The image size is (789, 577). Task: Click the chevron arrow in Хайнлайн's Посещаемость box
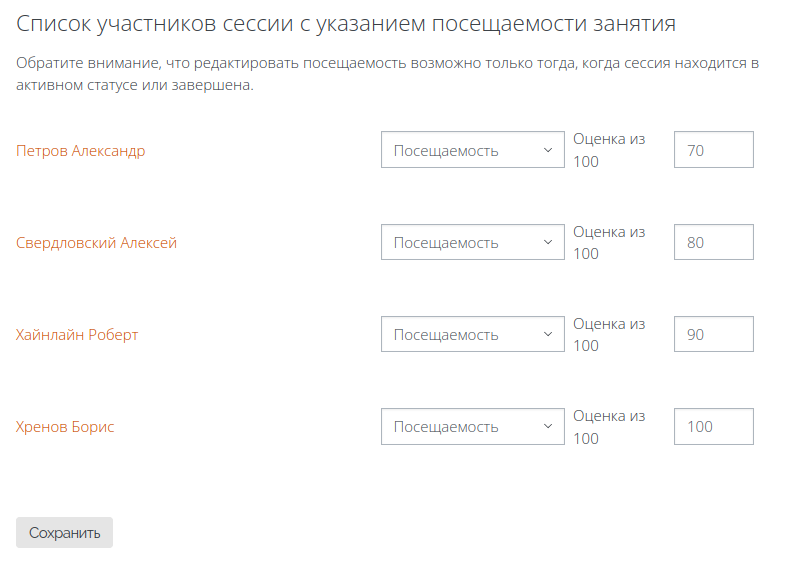click(x=548, y=334)
